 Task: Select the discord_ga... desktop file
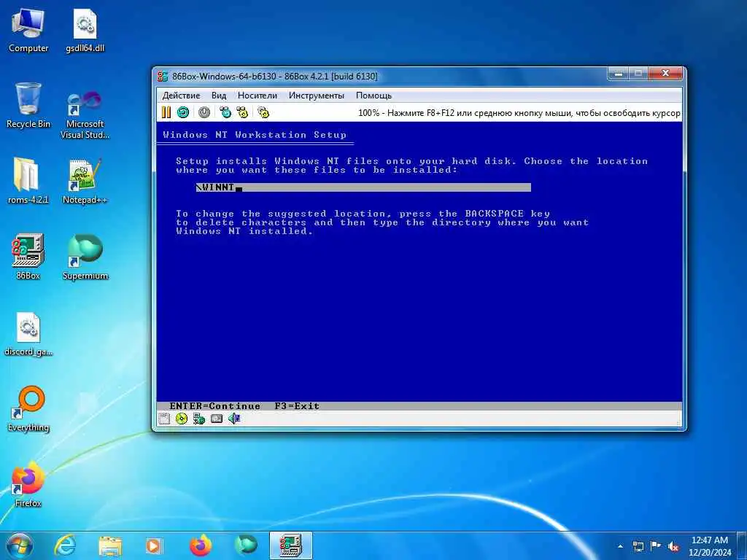click(28, 333)
